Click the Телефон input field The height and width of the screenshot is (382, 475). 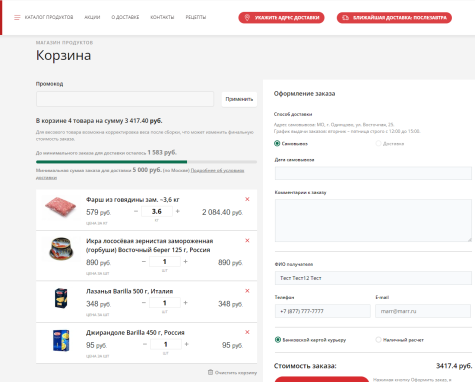point(323,311)
